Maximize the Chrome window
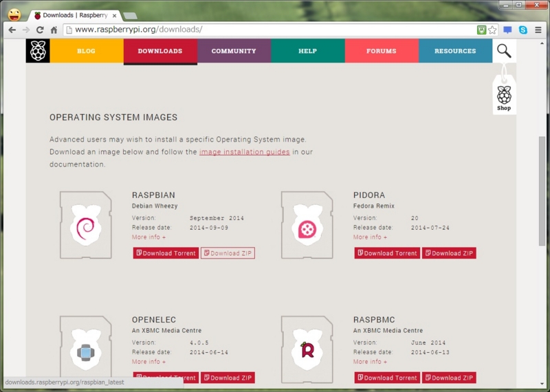The width and height of the screenshot is (550, 392). [x=518, y=5]
